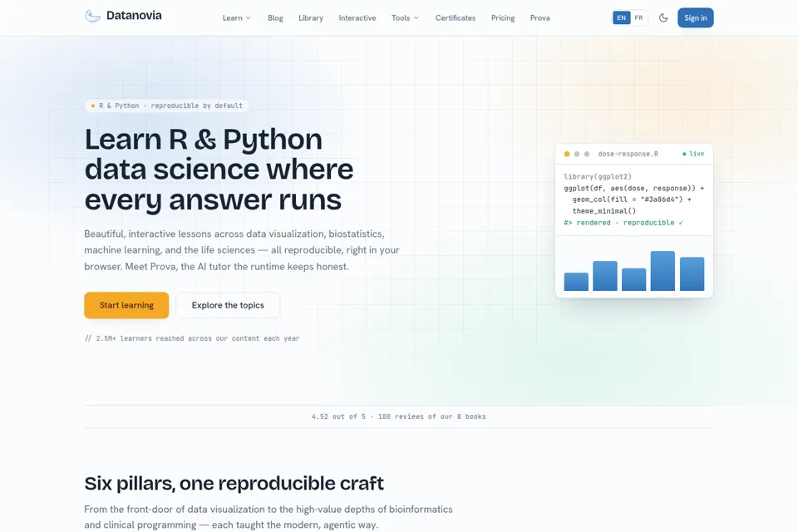Open the Library nav item
Image resolution: width=798 pixels, height=532 pixels.
pos(311,17)
